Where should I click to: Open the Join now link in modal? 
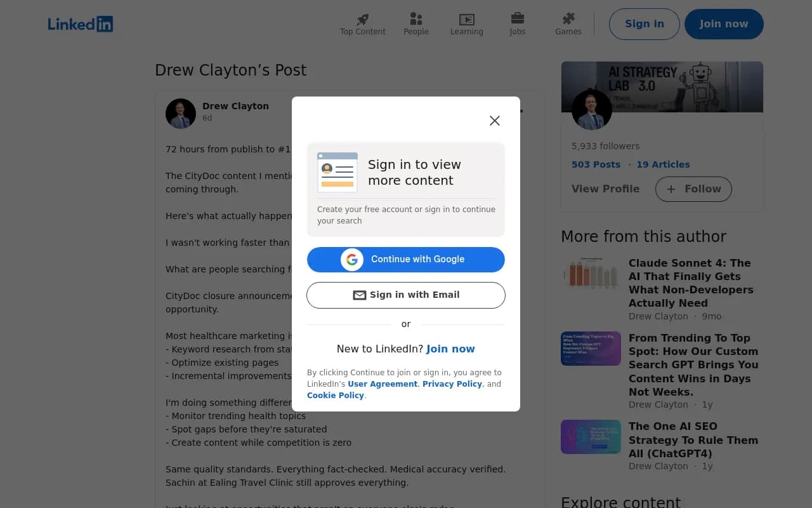coord(450,349)
